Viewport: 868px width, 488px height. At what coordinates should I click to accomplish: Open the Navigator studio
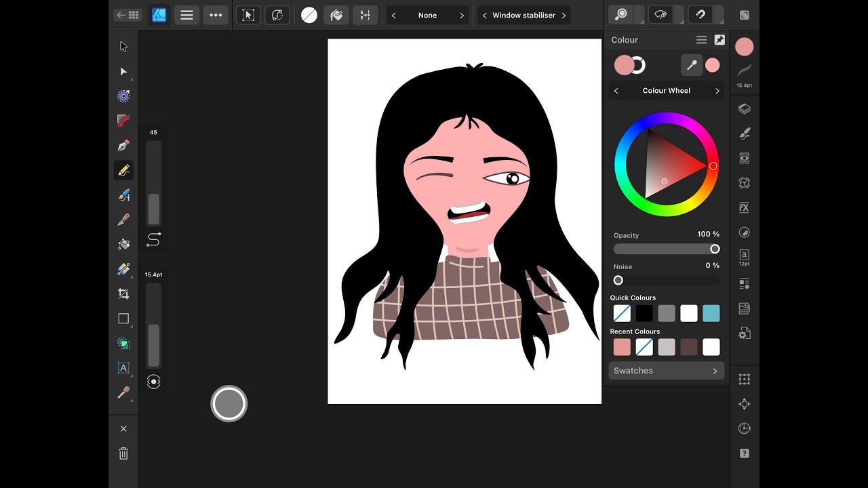745,404
